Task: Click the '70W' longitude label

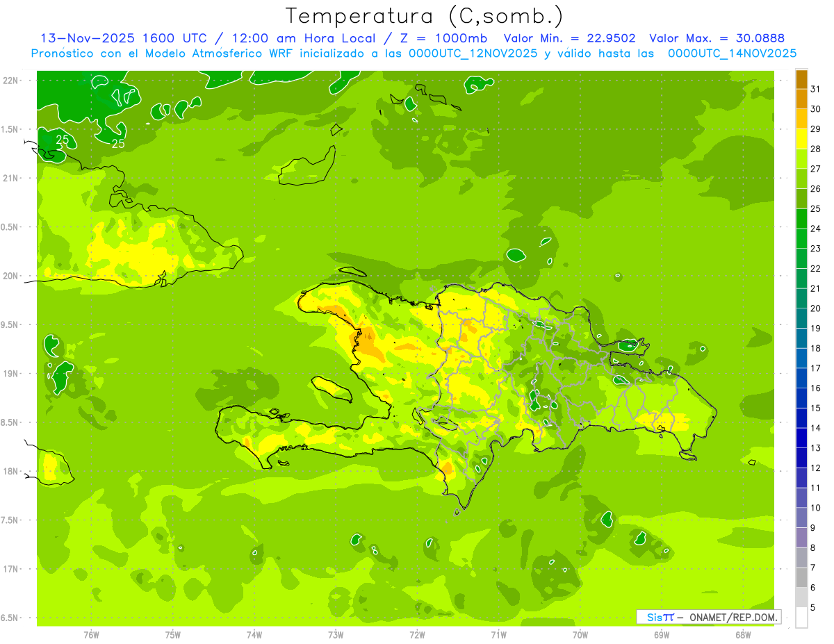Action: coord(580,634)
